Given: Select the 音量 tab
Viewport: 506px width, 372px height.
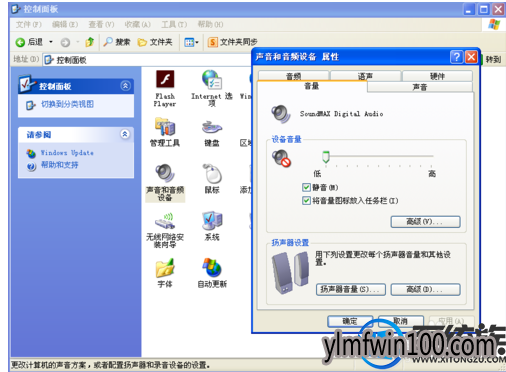Looking at the screenshot, I should coord(312,86).
